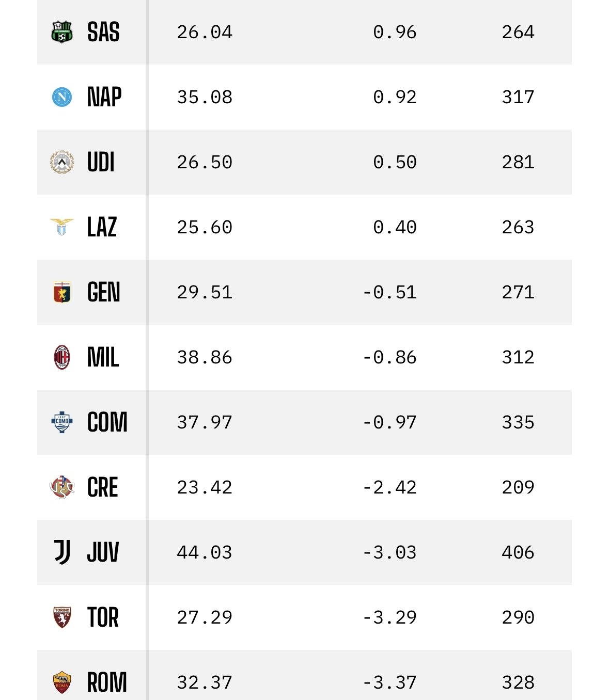Select the MIL team name
Screen dimensions: 609x700
(x=103, y=357)
